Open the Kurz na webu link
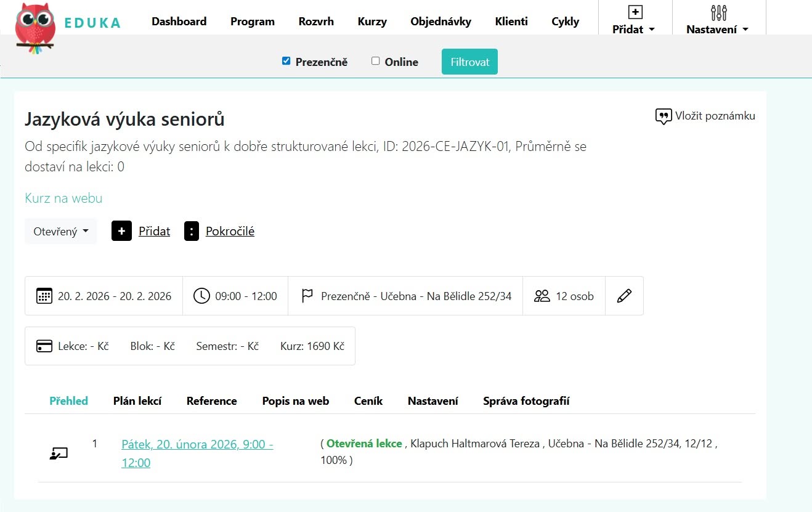This screenshot has height=512, width=812. [x=63, y=198]
